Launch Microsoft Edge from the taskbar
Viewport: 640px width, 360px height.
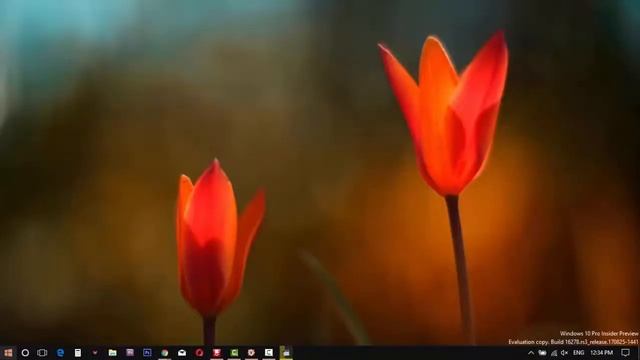pos(60,353)
